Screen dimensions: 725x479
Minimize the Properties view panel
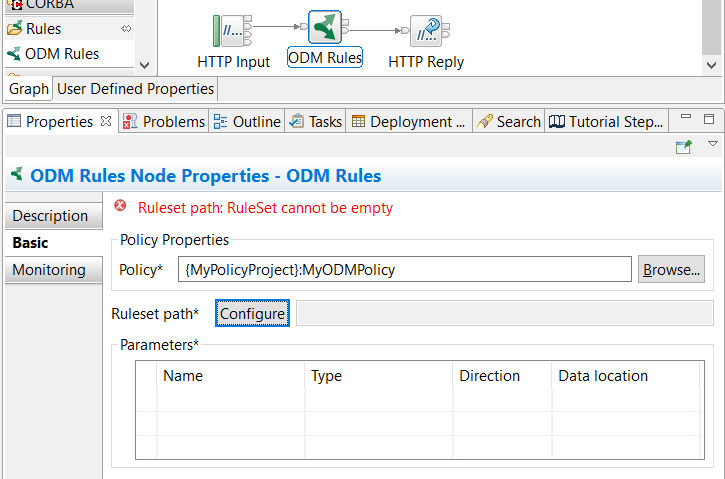pos(686,118)
